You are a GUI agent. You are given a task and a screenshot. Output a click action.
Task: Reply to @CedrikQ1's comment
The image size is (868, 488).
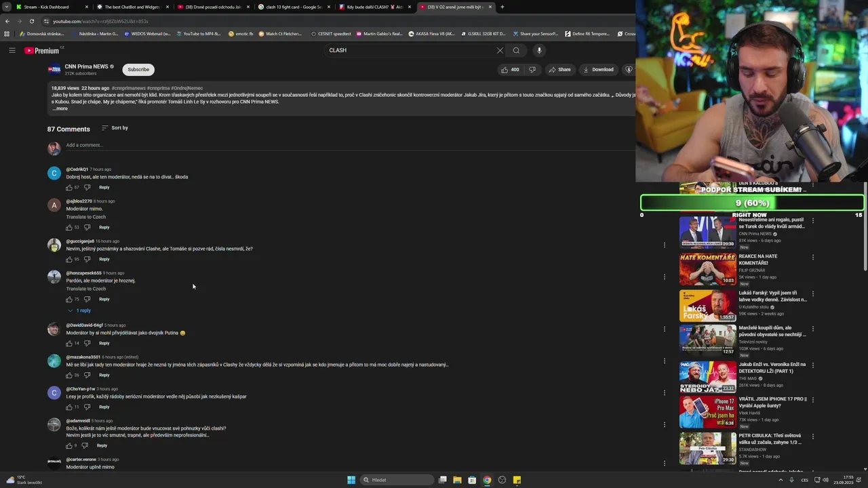click(x=104, y=187)
